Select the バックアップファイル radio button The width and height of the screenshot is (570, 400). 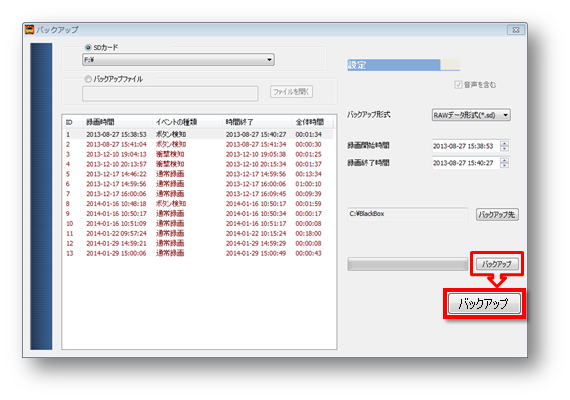pos(88,79)
